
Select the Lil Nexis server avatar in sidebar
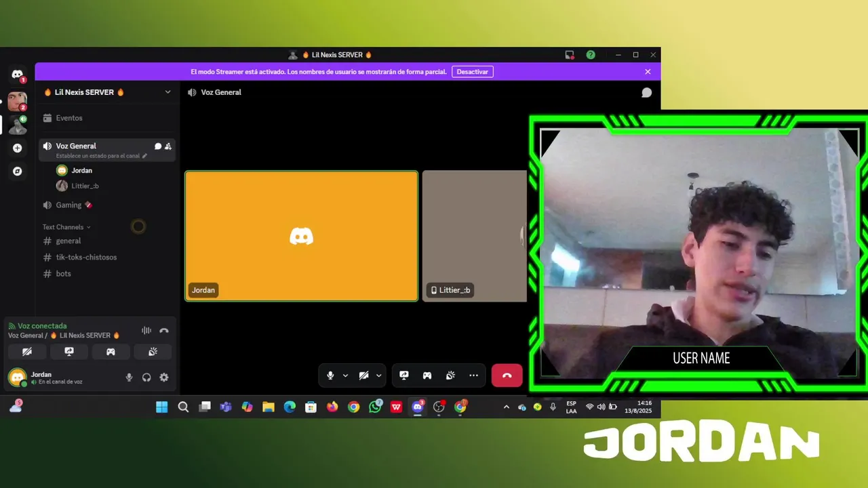(x=17, y=125)
